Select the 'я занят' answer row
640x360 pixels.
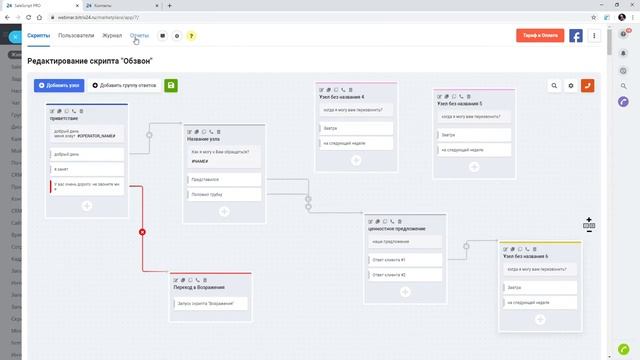pyautogui.click(x=87, y=169)
